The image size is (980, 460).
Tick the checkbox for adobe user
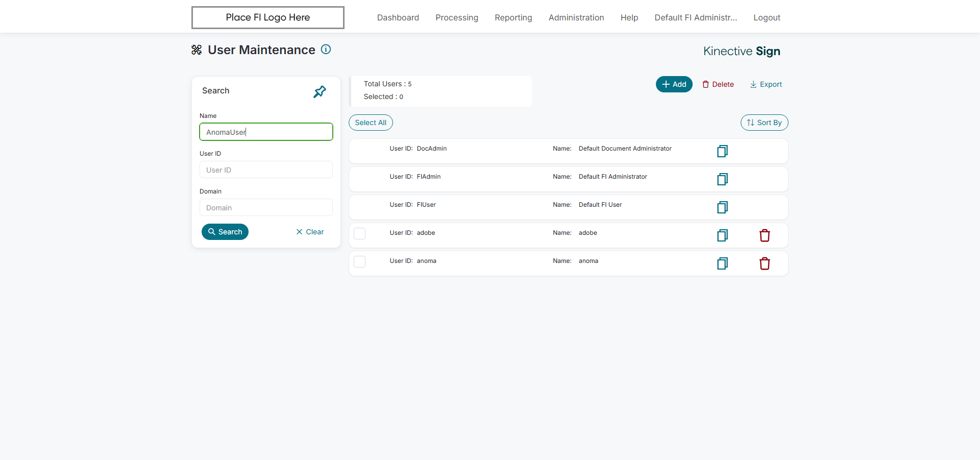(x=360, y=233)
